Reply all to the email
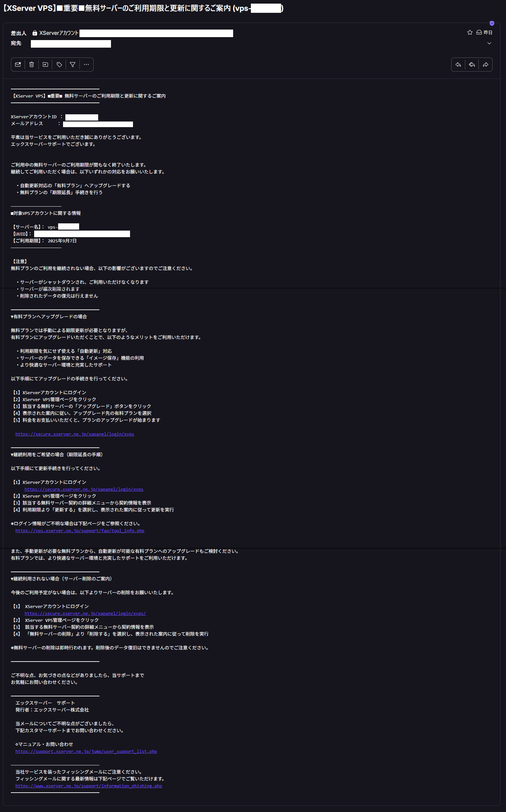 point(472,65)
